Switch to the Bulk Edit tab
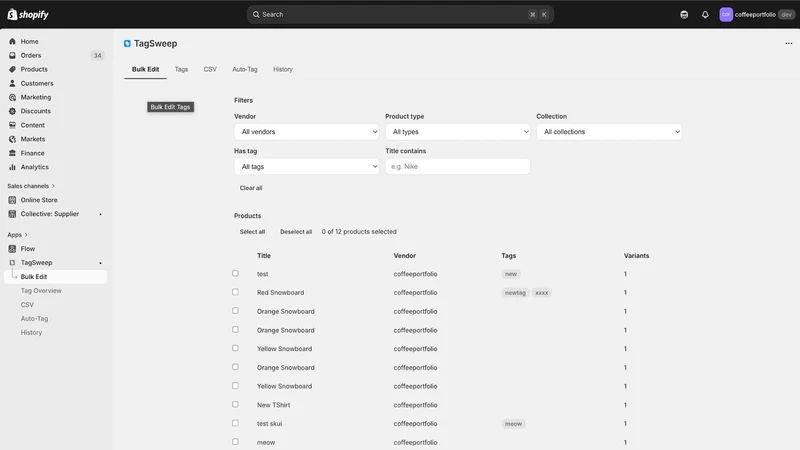 [x=145, y=69]
